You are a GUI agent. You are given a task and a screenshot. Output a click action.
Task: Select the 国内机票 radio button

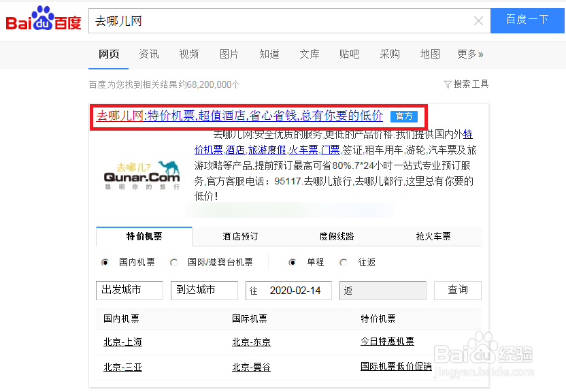coord(105,263)
